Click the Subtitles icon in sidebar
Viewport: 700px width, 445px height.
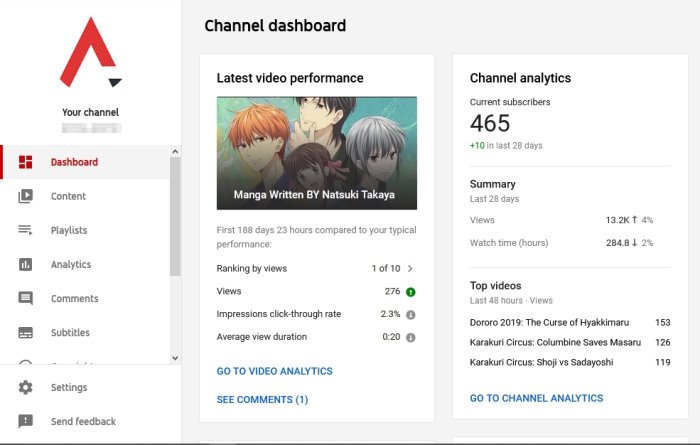tap(25, 333)
